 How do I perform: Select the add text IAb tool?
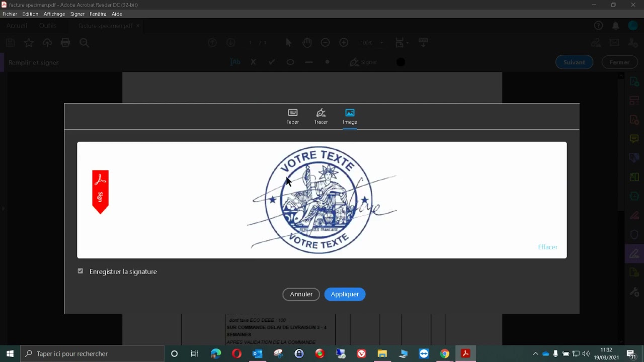point(235,62)
